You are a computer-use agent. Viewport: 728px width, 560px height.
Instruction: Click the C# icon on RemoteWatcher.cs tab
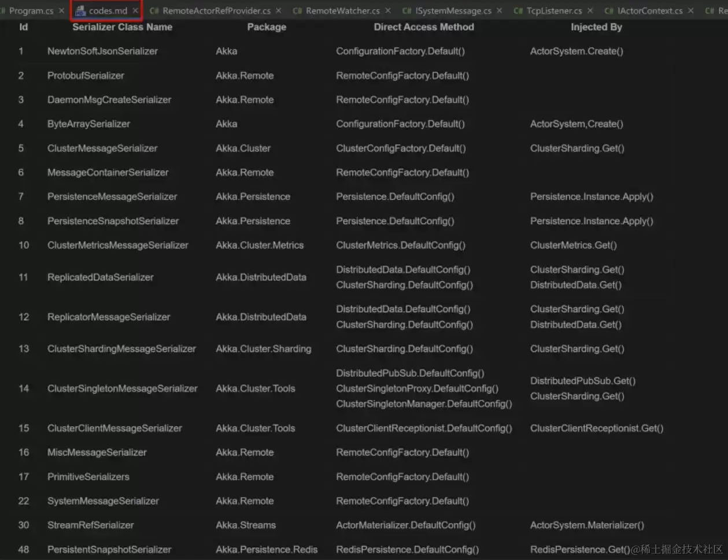[x=297, y=11]
